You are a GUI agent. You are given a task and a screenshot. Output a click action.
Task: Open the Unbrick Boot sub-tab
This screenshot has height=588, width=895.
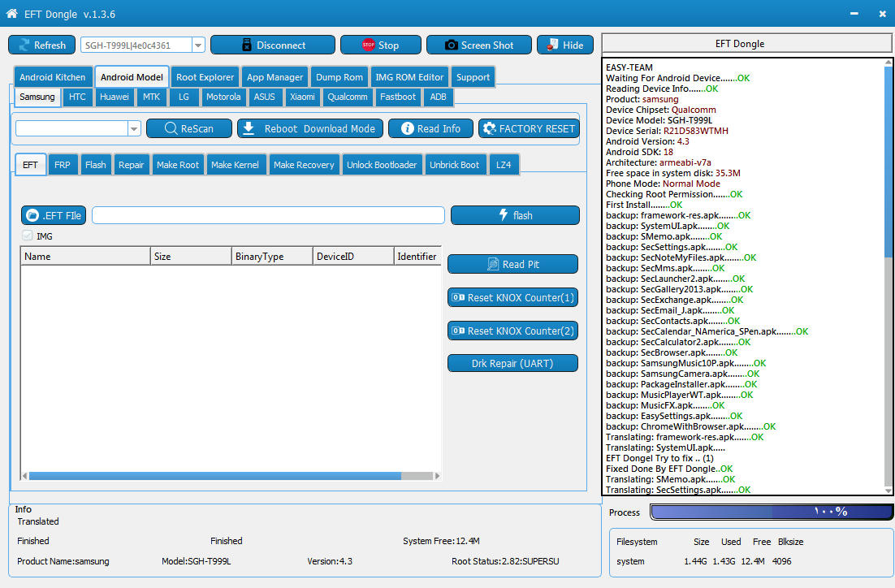pos(454,164)
